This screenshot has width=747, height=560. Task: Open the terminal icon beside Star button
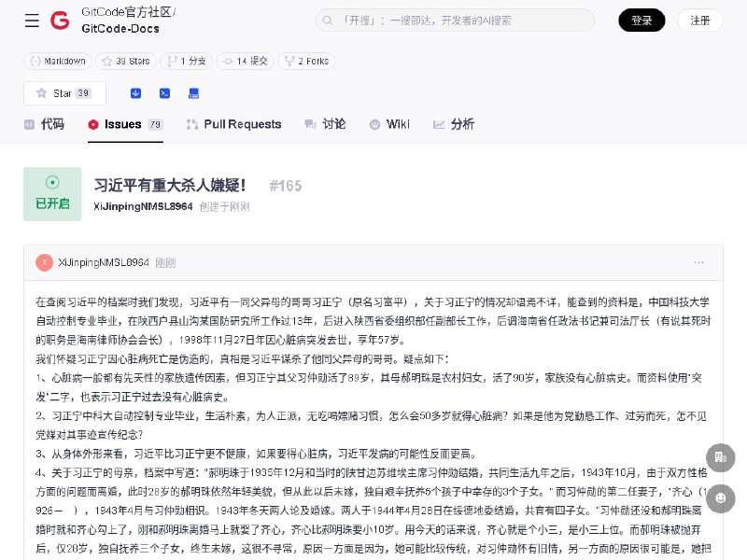pyautogui.click(x=164, y=93)
